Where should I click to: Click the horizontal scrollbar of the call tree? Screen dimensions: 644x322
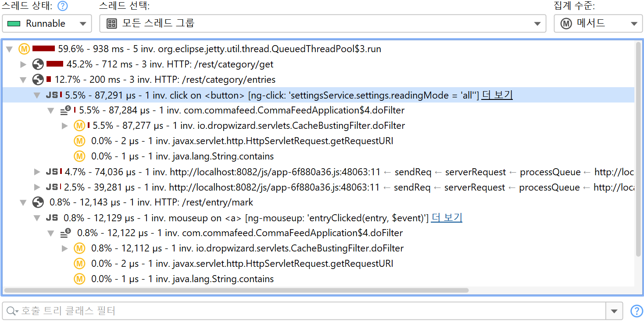pos(236,290)
